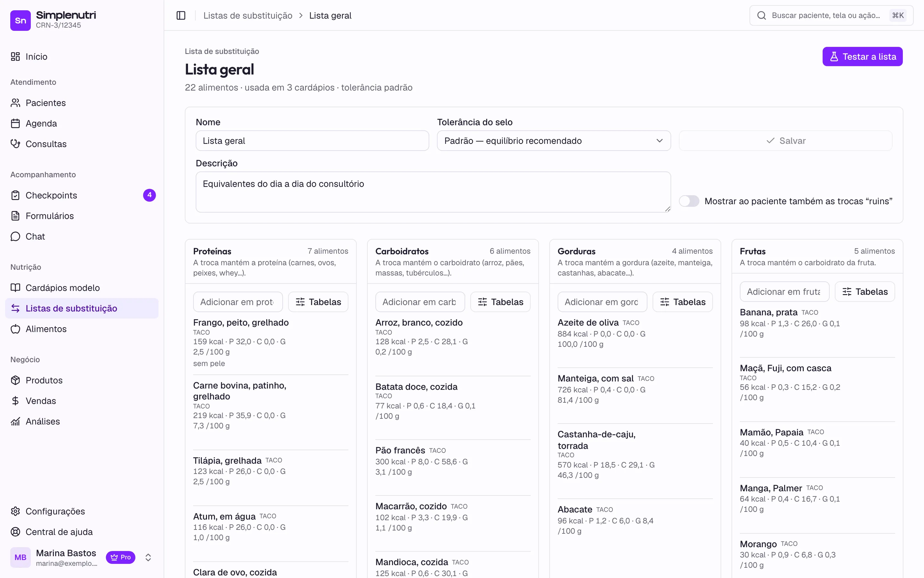Click the Chat bubble icon
The width and height of the screenshot is (924, 578).
pos(15,237)
